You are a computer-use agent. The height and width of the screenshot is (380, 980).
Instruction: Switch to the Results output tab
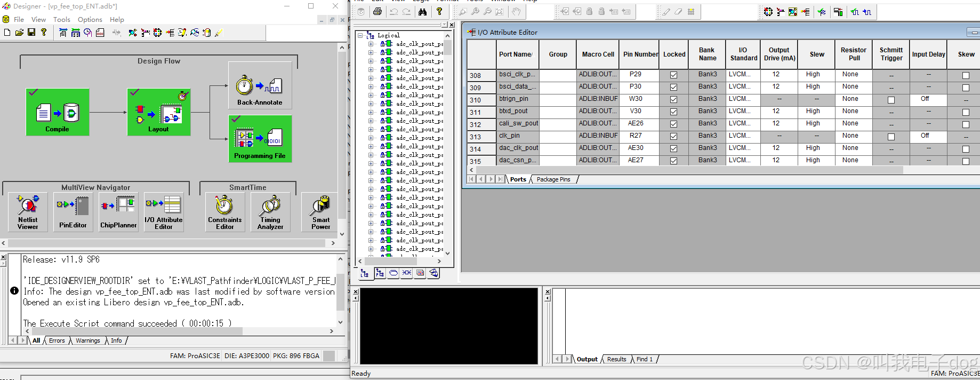click(616, 359)
